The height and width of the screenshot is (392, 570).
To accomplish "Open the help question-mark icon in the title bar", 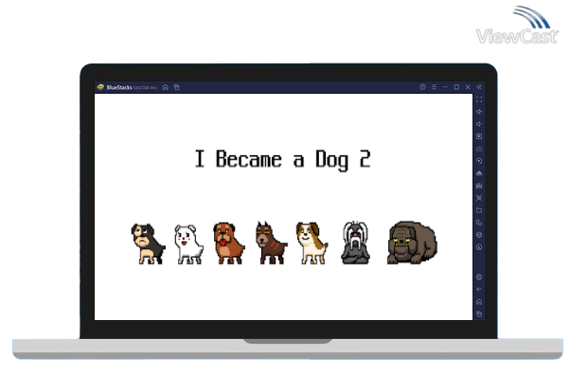I will [422, 87].
